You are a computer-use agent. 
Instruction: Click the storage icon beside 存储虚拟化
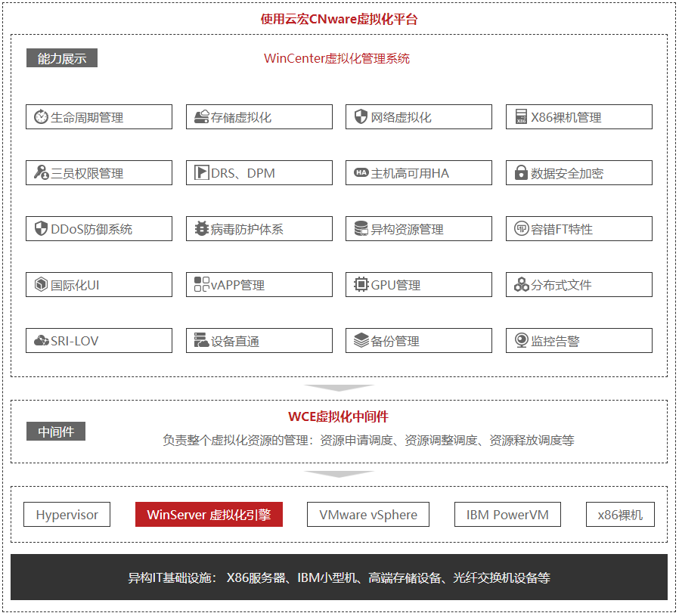[x=201, y=117]
